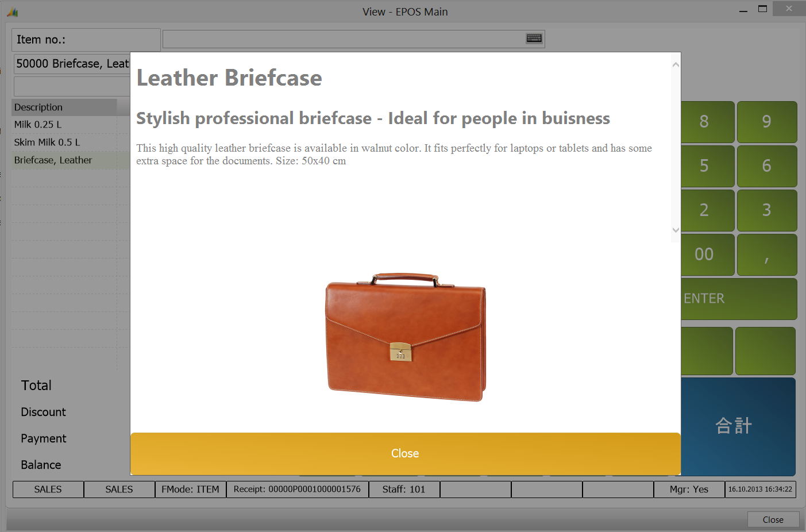
Task: Click the yellow Close button in popup
Action: [405, 453]
